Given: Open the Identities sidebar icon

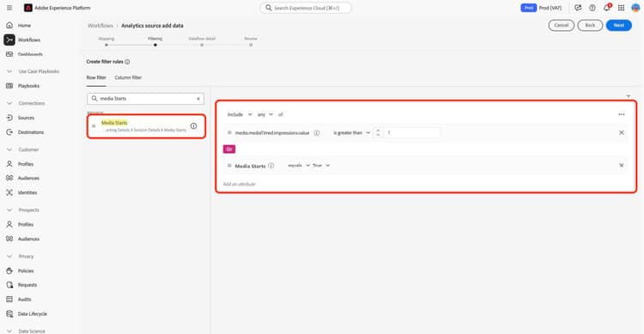Looking at the screenshot, I should coord(9,192).
